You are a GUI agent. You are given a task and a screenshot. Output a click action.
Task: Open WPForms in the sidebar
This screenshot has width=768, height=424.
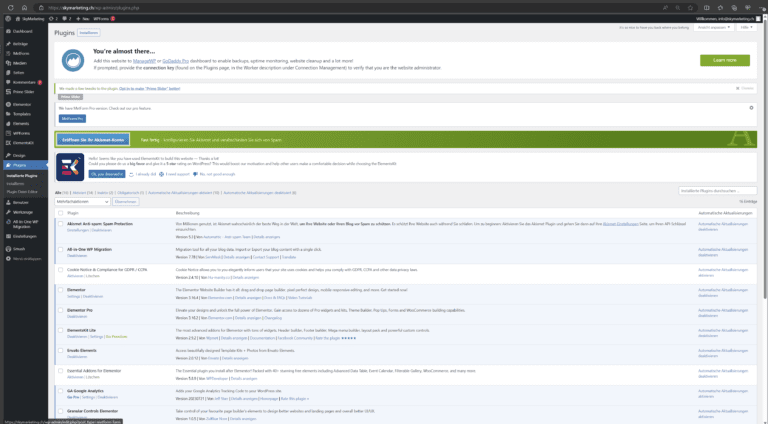(x=22, y=133)
